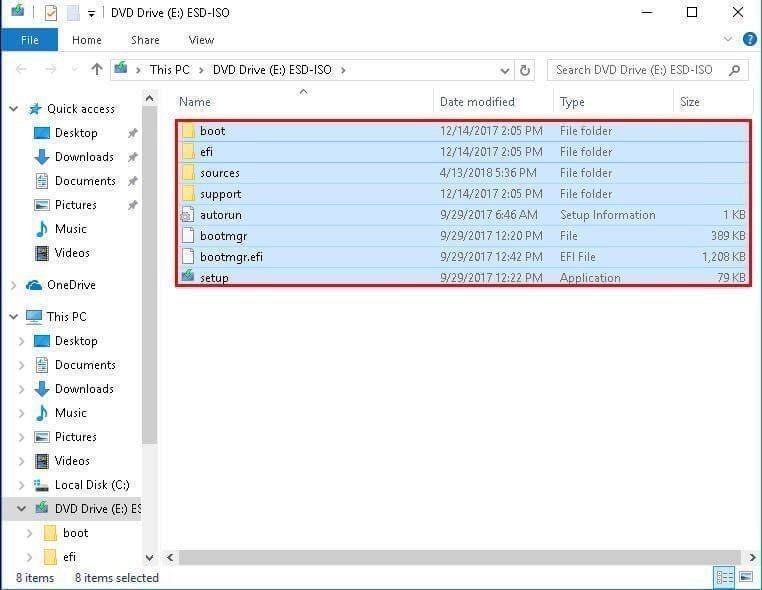The height and width of the screenshot is (590, 762).
Task: Switch to the View ribbon tab
Action: pos(201,40)
